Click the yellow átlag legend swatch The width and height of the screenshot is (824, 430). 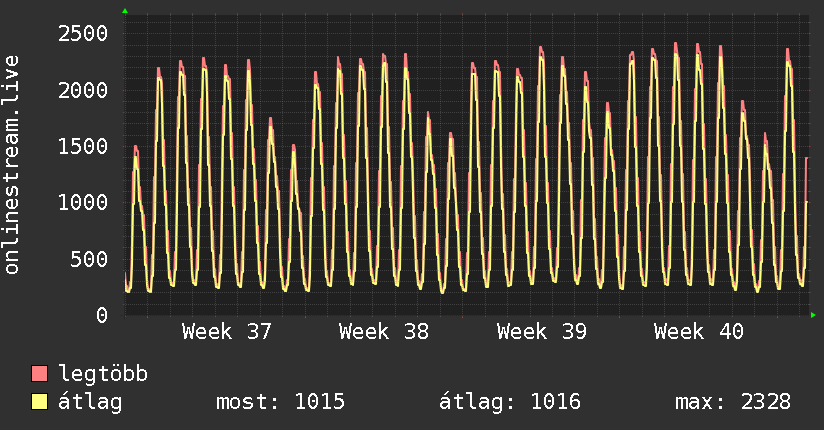(39, 402)
